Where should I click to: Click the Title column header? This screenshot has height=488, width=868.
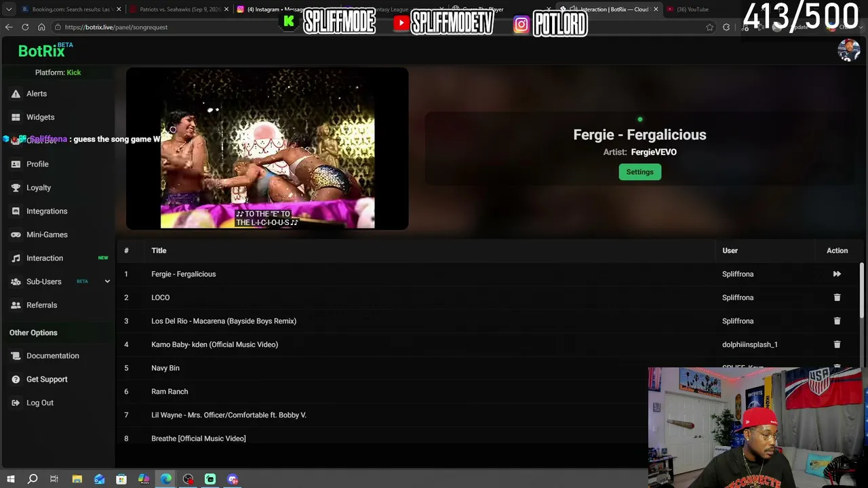click(x=159, y=251)
